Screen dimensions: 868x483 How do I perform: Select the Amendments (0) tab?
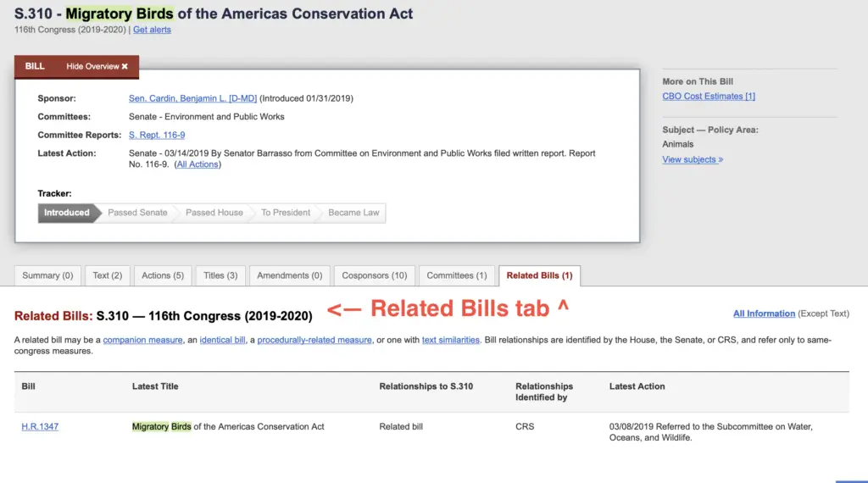(x=290, y=275)
